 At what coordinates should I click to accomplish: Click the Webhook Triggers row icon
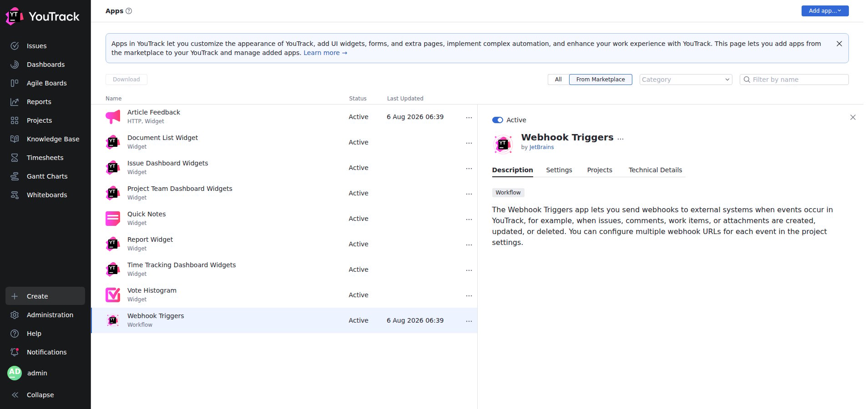(x=113, y=320)
